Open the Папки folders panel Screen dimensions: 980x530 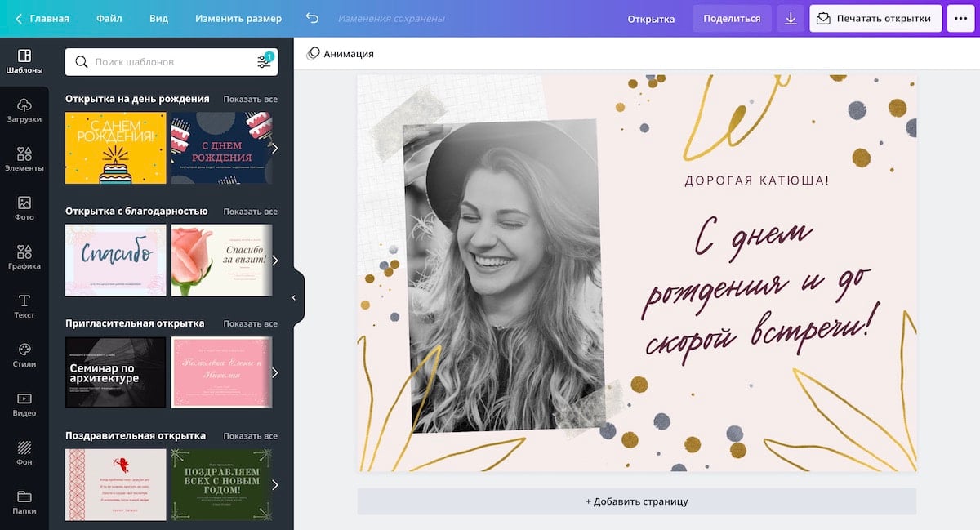click(24, 501)
